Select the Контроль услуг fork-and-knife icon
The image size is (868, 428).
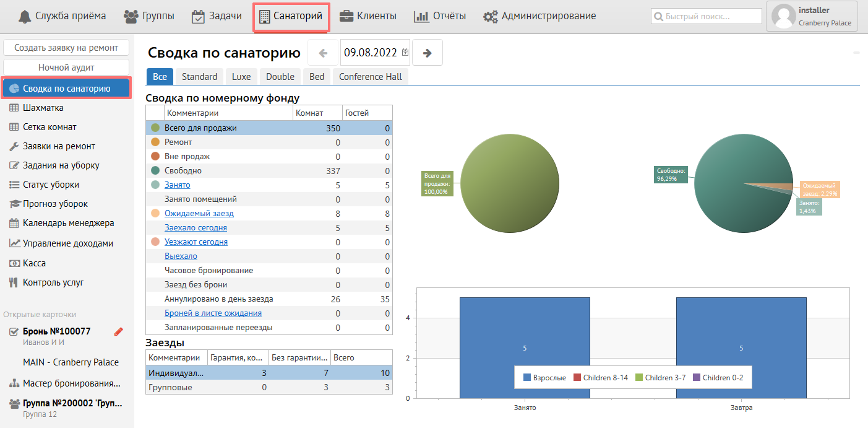(x=14, y=282)
